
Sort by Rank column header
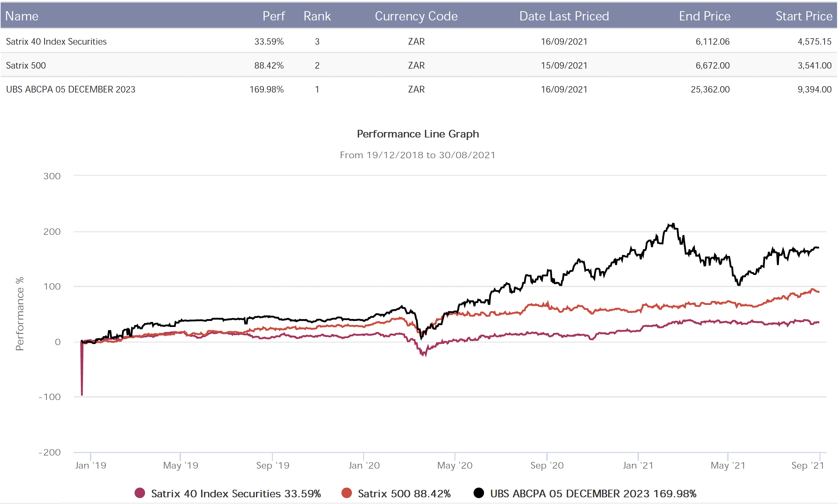click(317, 16)
